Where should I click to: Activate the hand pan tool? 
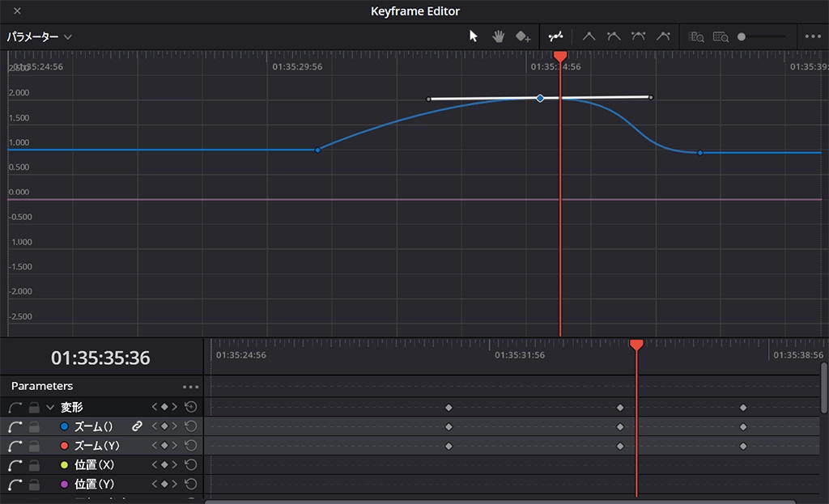(x=499, y=36)
